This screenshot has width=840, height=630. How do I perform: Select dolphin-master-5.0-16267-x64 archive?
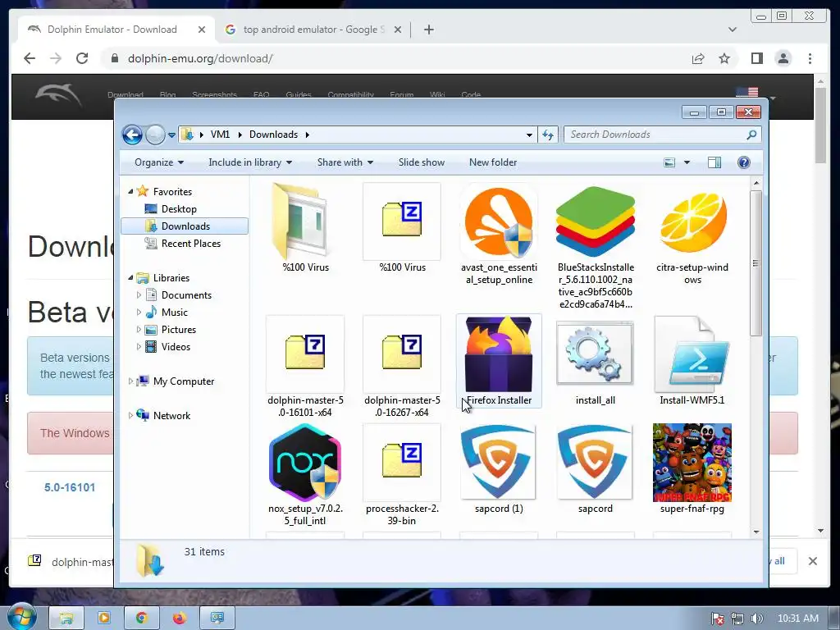coord(402,367)
